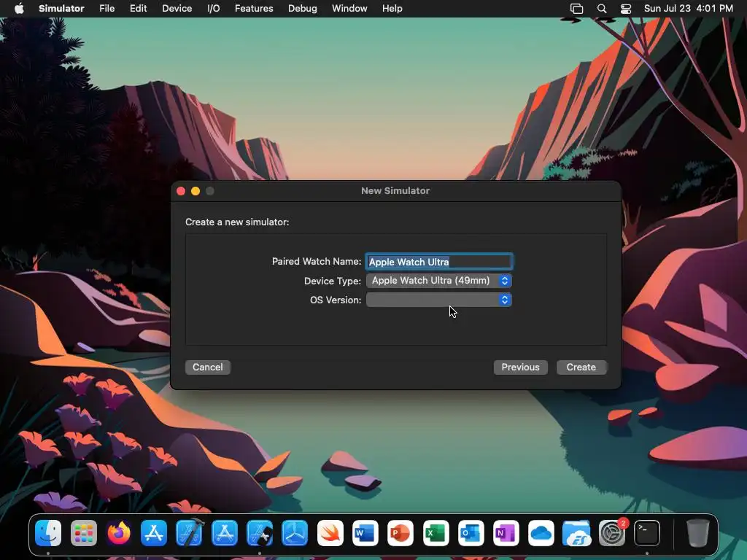Click the overlapping windows icon in menu bar
Screen dimensions: 747x560
coord(576,9)
